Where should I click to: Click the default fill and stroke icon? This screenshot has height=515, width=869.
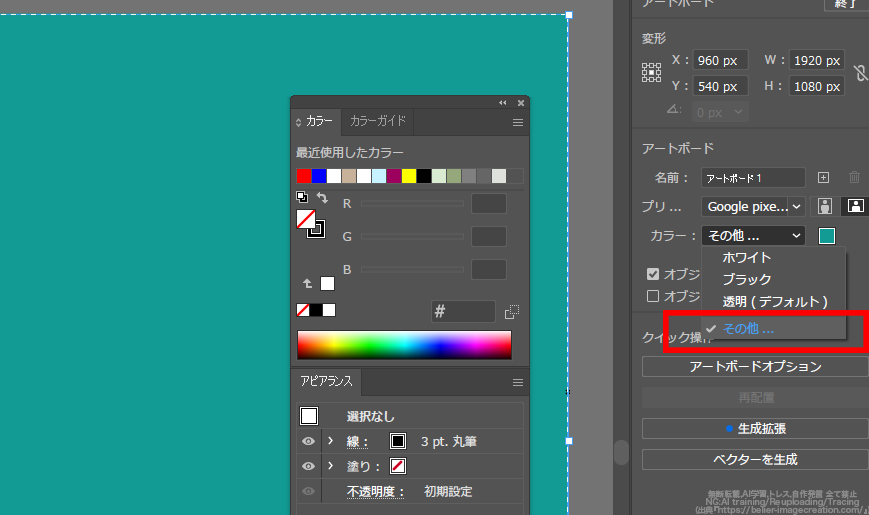[x=303, y=198]
